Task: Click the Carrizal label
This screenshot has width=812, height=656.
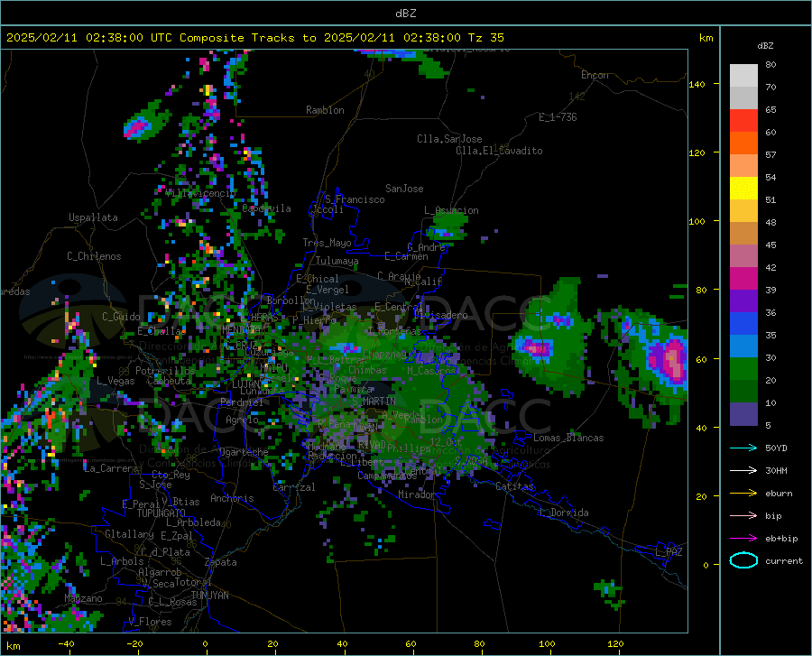Action: click(x=294, y=487)
